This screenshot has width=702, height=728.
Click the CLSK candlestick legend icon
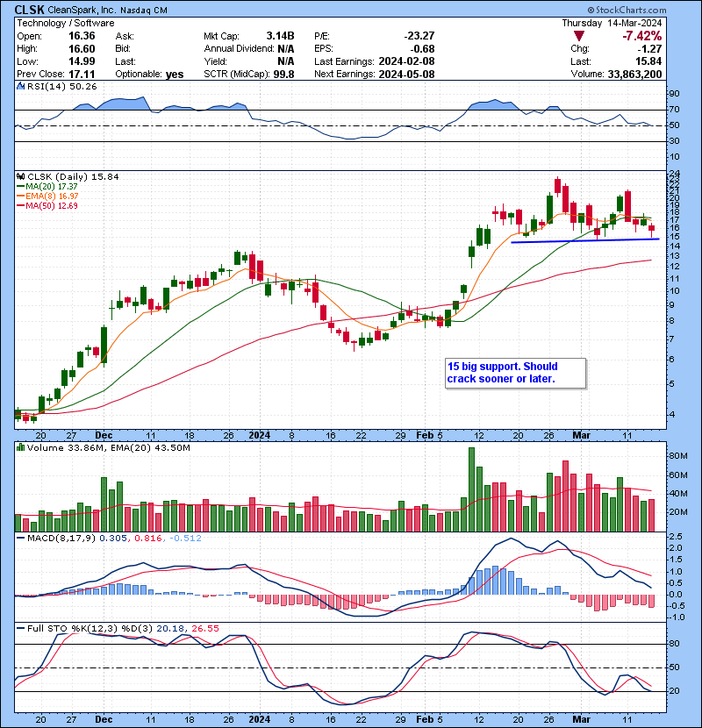[x=20, y=176]
